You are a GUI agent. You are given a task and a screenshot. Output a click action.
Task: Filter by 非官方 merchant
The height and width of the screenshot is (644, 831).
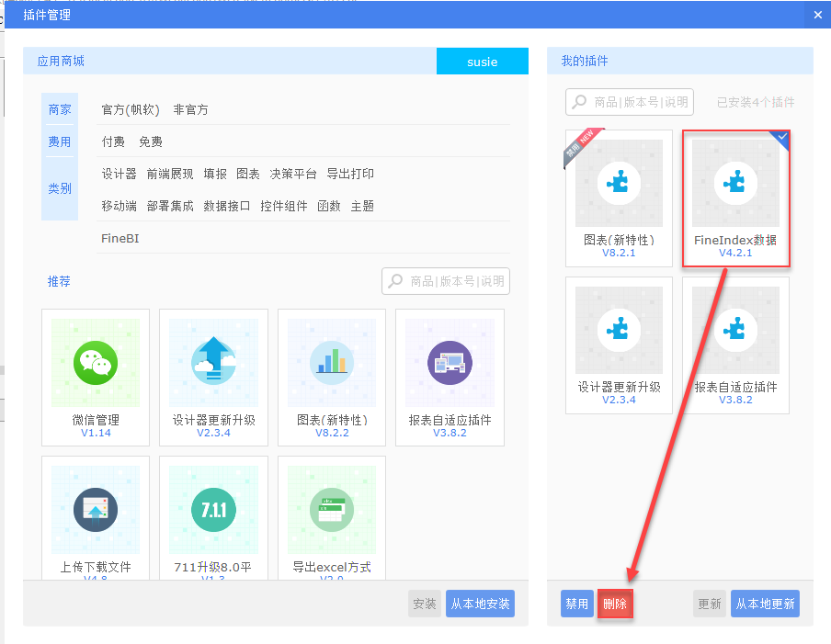pos(191,109)
